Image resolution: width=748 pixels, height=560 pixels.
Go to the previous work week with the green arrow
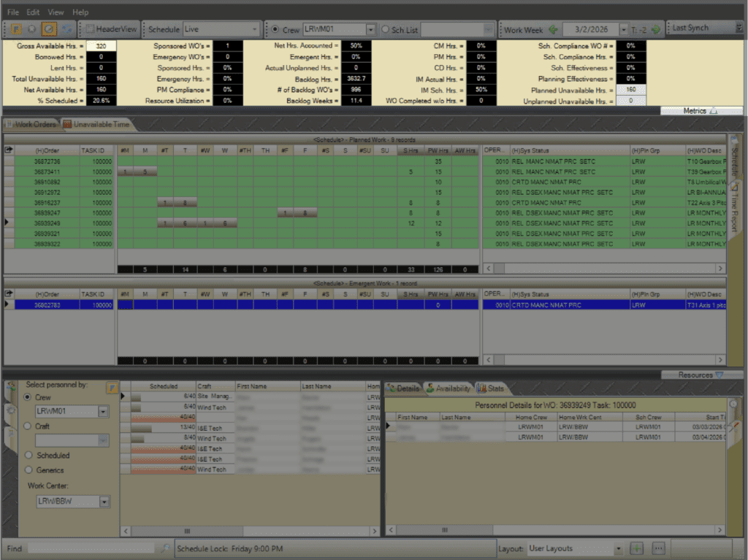click(x=553, y=30)
